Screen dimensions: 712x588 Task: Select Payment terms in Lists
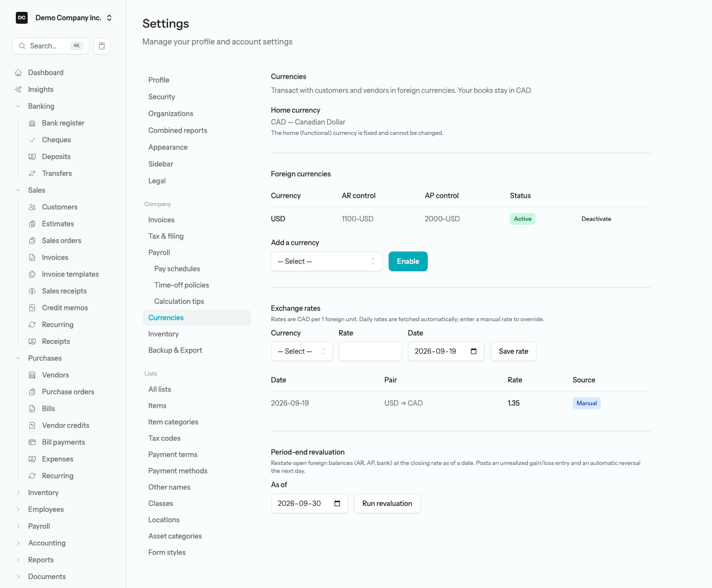[x=197, y=455]
